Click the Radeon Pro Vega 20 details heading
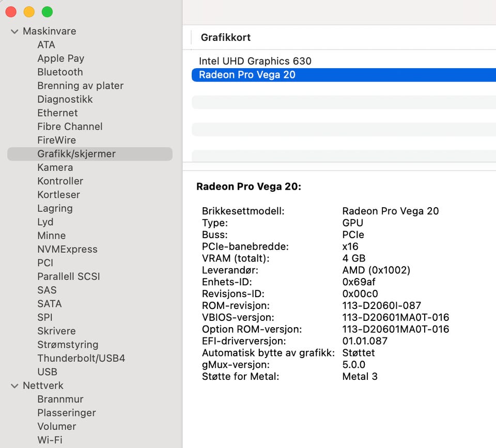This screenshot has height=448, width=496. tap(249, 187)
